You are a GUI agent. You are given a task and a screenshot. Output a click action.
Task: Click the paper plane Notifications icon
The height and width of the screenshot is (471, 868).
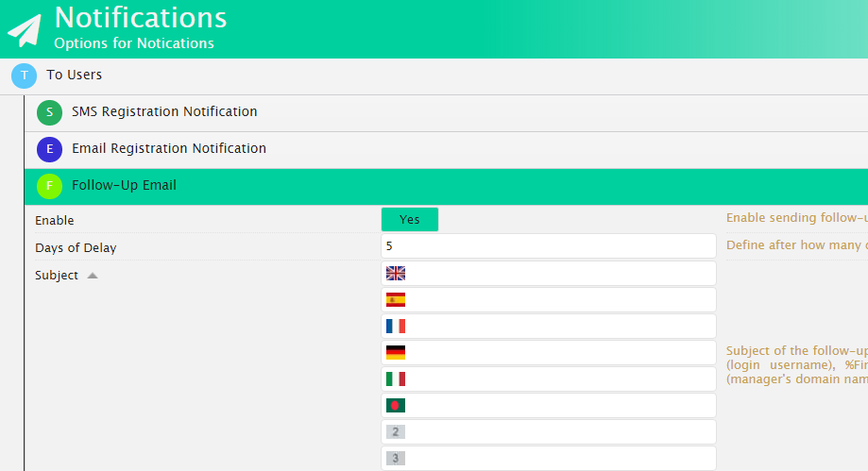pos(26,29)
